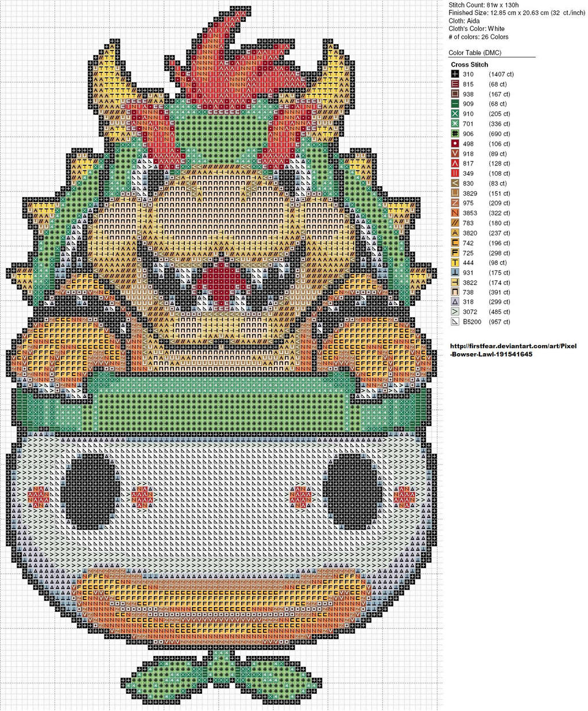Image resolution: width=588 pixels, height=711 pixels.
Task: Click the "Color Table (DMC)" heading
Action: click(475, 53)
